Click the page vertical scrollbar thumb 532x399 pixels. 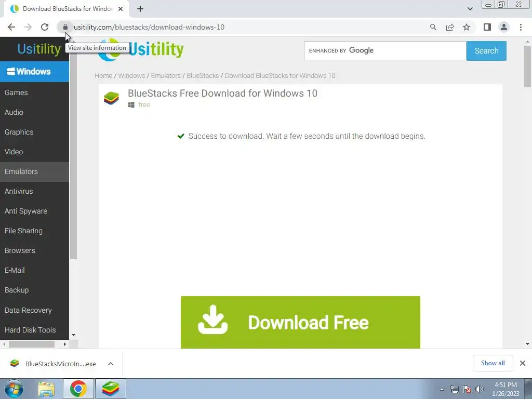click(527, 66)
